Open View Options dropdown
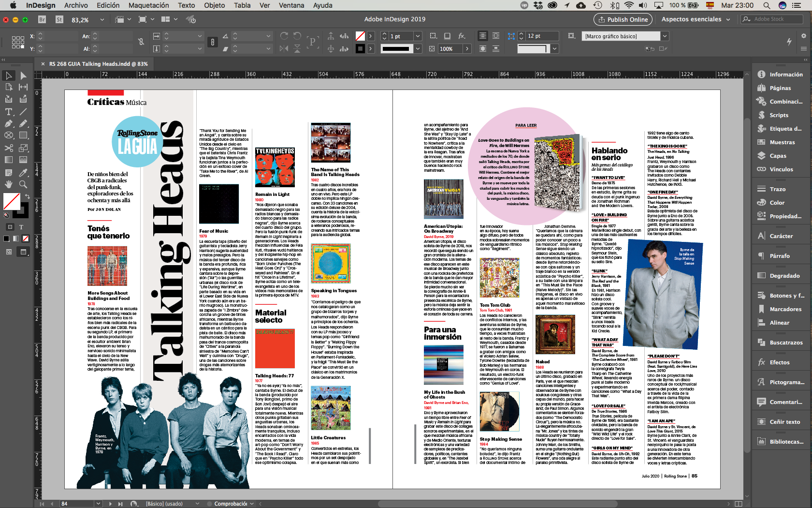This screenshot has height=508, width=812. pyautogui.click(x=124, y=20)
